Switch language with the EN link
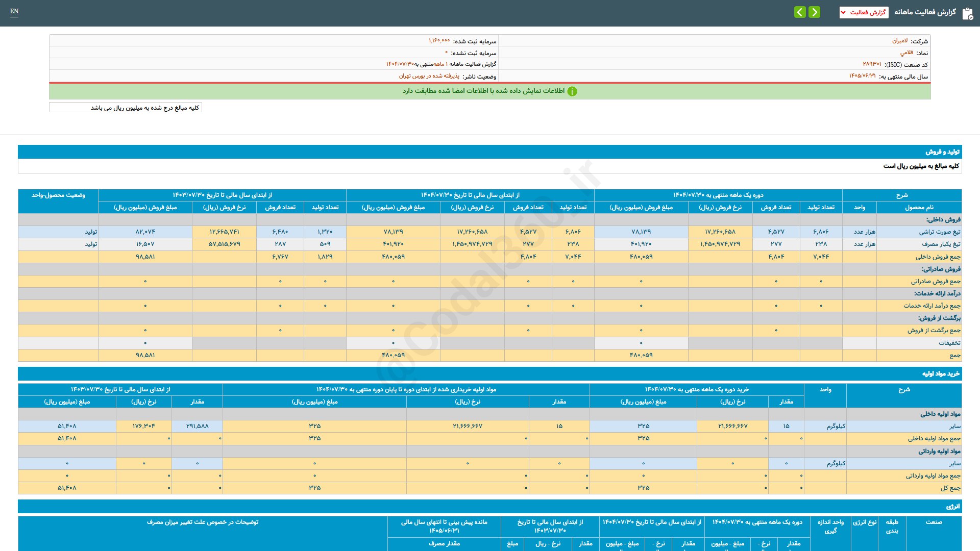The image size is (980, 551). coord(14,11)
